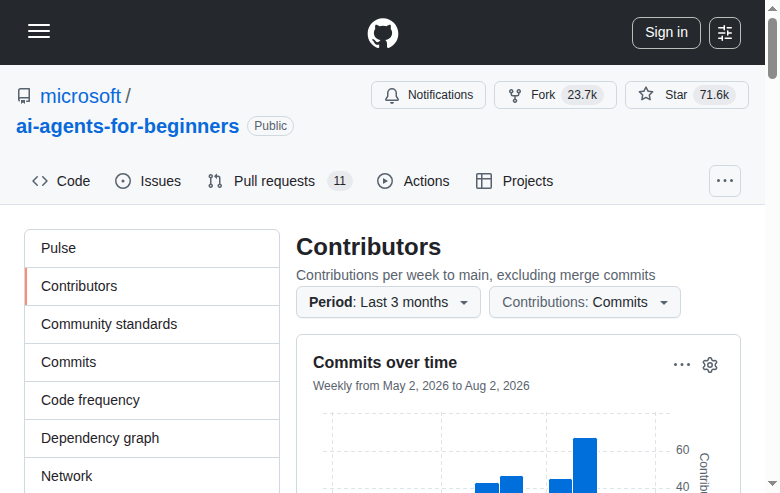
Task: Open the microsoft organization link
Action: coord(81,96)
